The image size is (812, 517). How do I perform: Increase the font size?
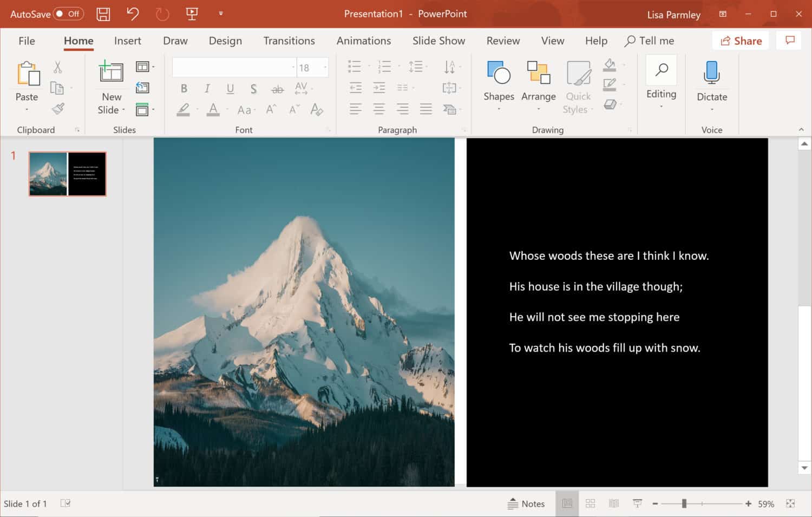[271, 109]
